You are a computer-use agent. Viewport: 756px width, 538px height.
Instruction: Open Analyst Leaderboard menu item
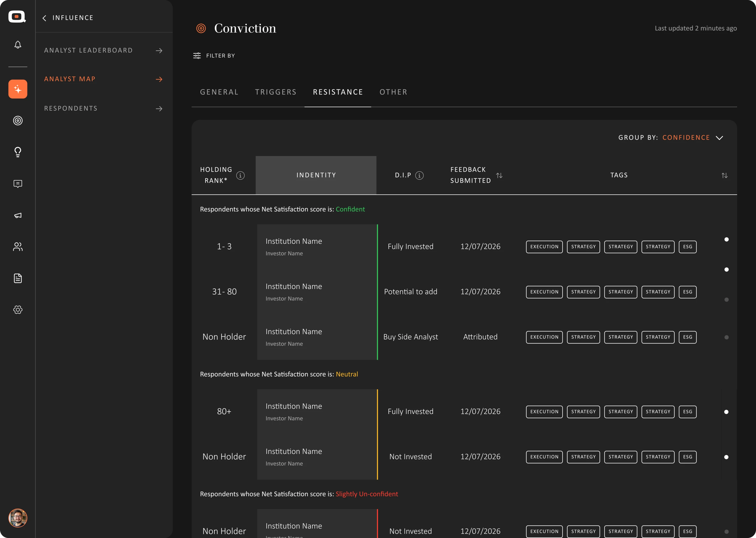point(104,50)
